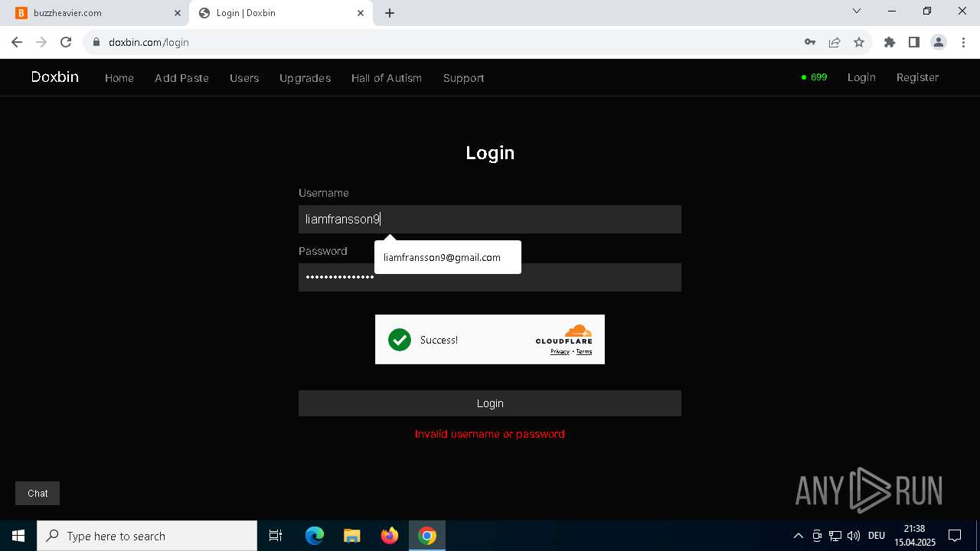Click Register link in header
980x551 pixels.
[917, 77]
